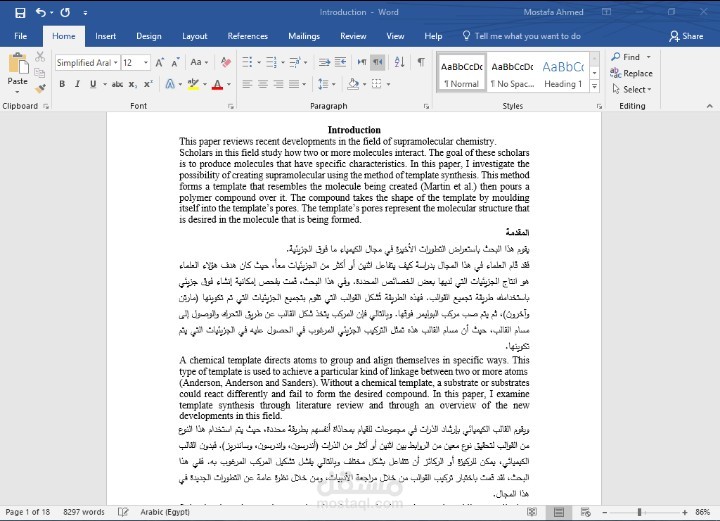The height and width of the screenshot is (521, 720).
Task: Expand the Styles gallery More button
Action: click(595, 86)
